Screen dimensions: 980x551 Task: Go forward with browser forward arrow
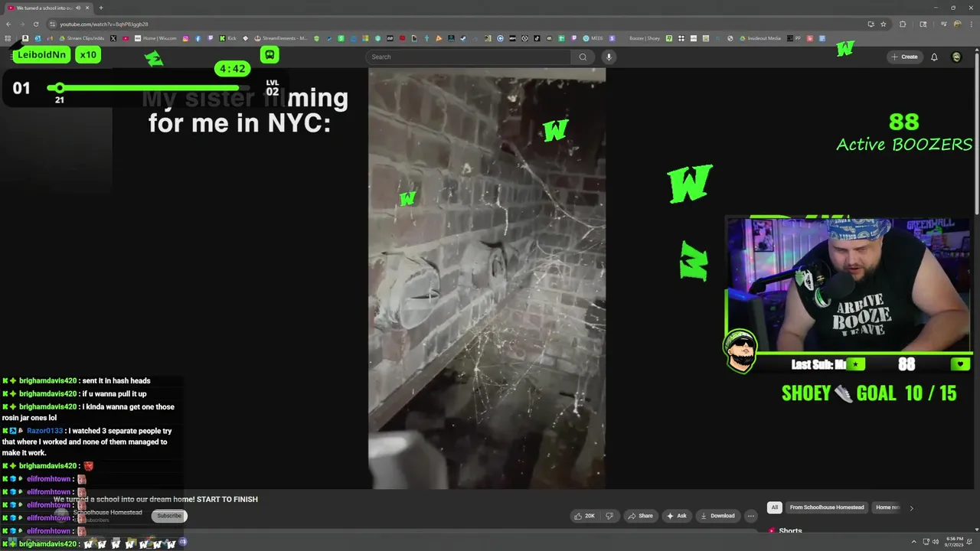pyautogui.click(x=22, y=24)
